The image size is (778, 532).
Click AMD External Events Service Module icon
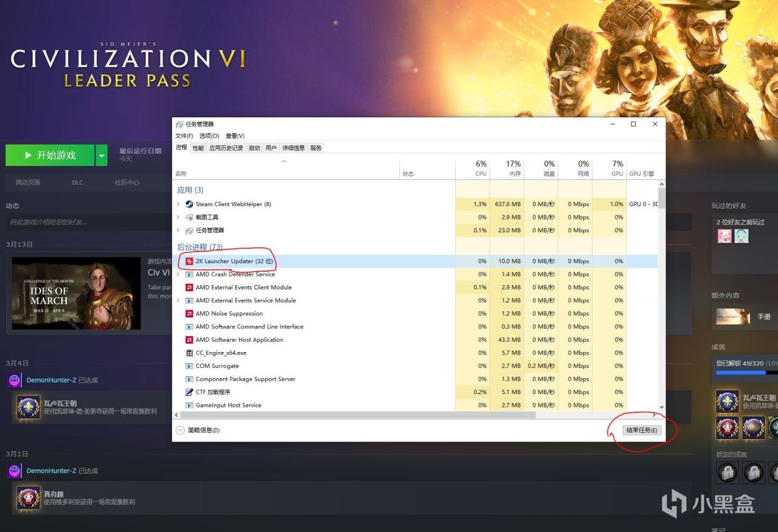189,300
